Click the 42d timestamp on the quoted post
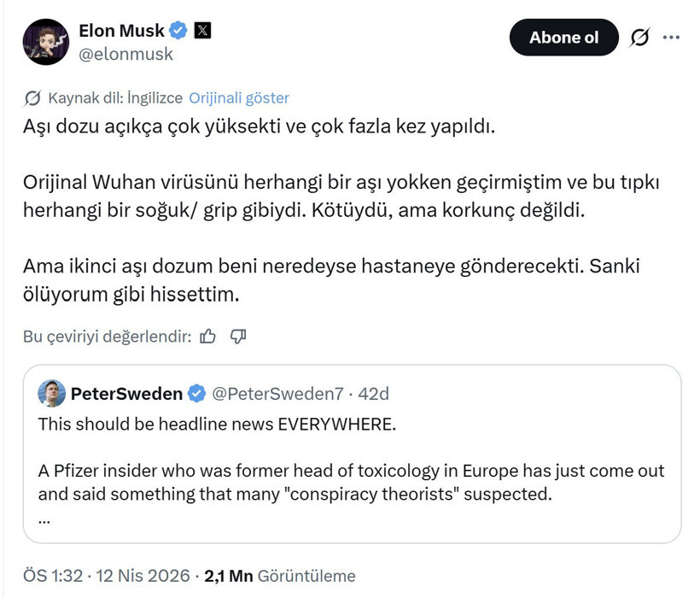Screen dimensions: 700x598 click(x=374, y=394)
